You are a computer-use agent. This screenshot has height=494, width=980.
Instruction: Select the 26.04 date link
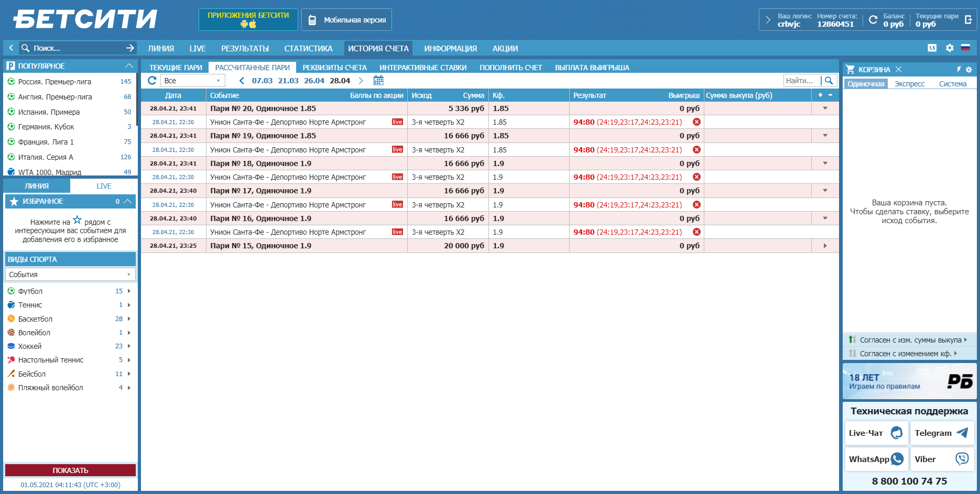pyautogui.click(x=314, y=81)
